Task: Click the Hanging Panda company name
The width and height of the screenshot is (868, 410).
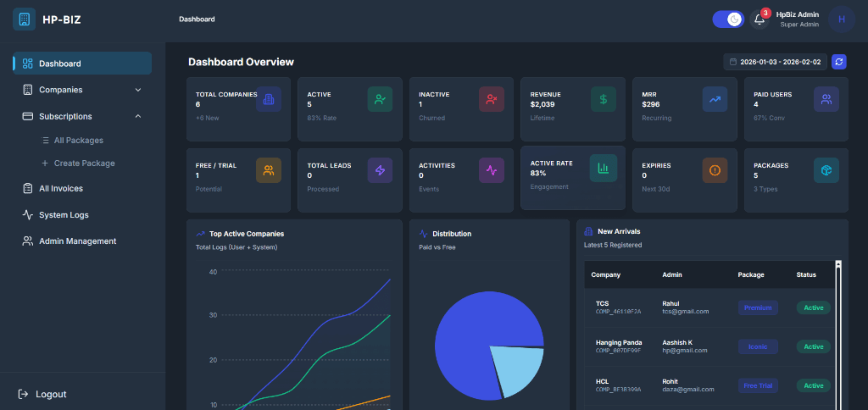Action: tap(619, 342)
